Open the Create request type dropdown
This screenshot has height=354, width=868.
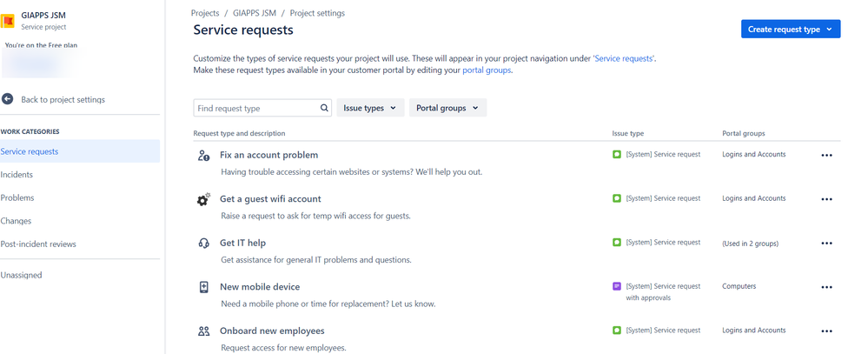point(791,30)
